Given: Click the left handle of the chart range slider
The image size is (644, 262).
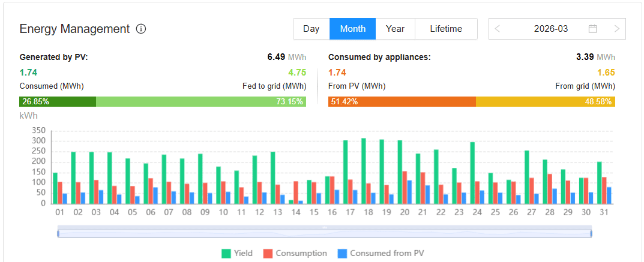Looking at the screenshot, I should pyautogui.click(x=58, y=233).
